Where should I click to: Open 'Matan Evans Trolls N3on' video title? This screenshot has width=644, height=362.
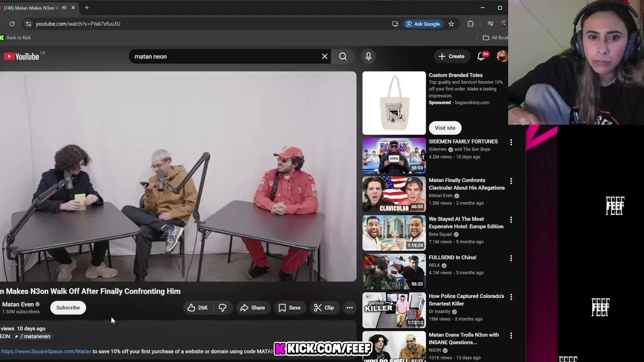464,338
